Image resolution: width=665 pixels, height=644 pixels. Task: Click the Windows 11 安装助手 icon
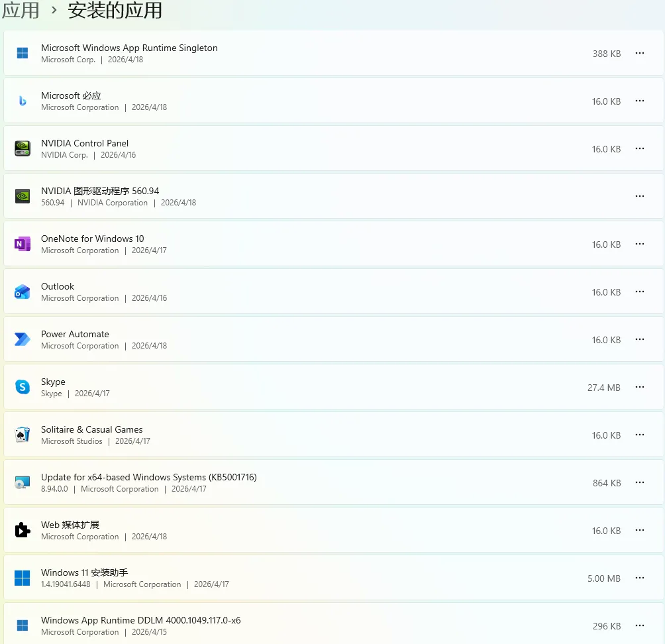22,578
